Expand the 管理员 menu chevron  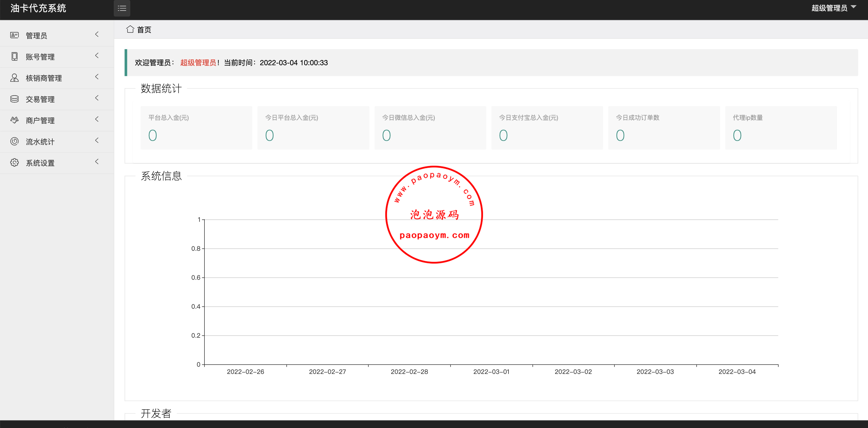(x=97, y=34)
